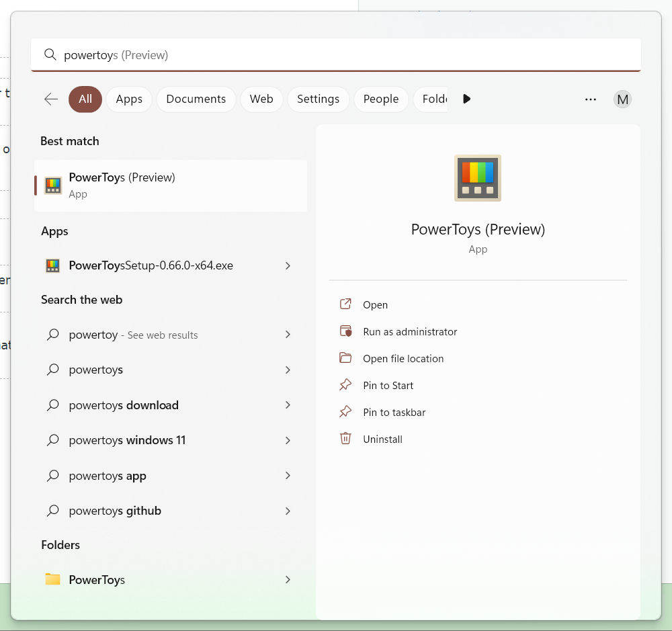Switch to the Apps filter tab

[x=129, y=99]
